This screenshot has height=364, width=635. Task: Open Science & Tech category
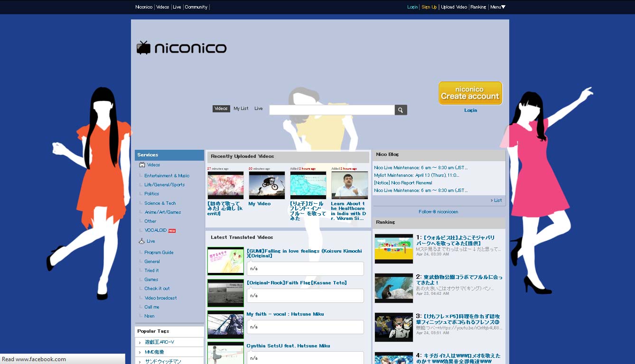click(160, 203)
